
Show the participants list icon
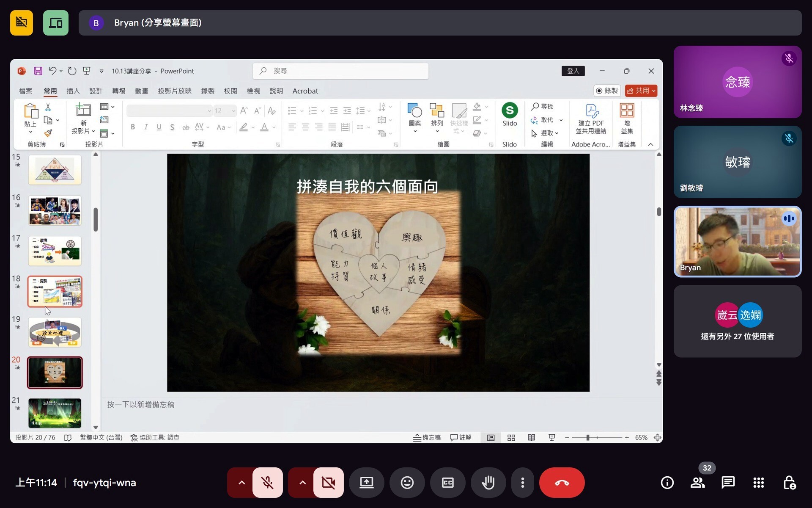pyautogui.click(x=697, y=483)
